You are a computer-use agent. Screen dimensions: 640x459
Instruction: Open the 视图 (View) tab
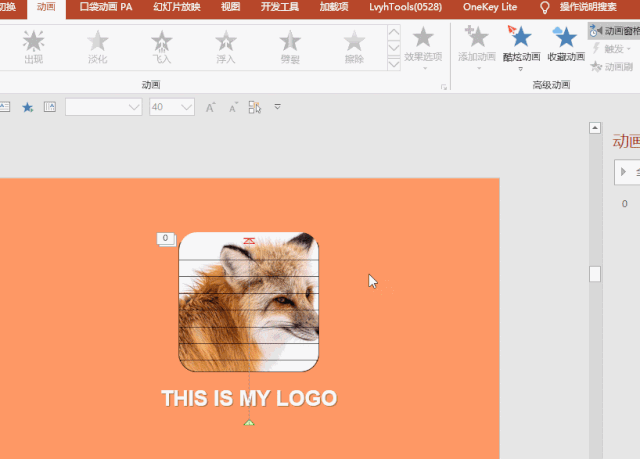point(230,7)
